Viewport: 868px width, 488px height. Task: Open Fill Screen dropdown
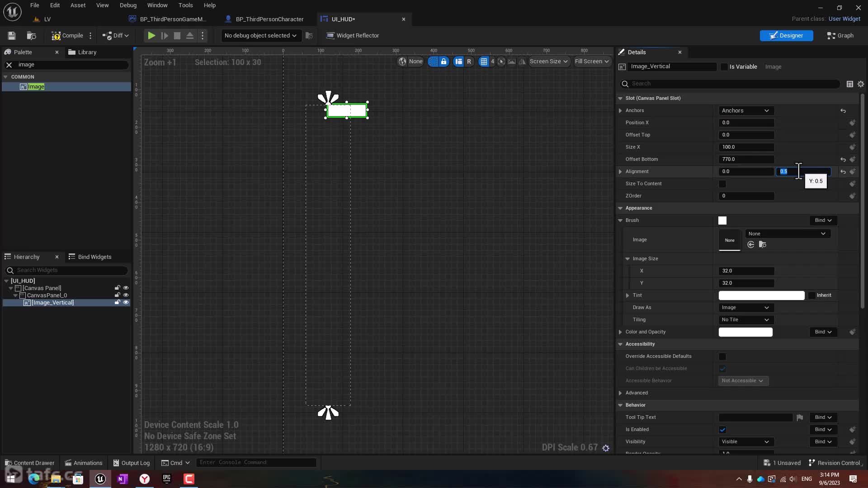pos(592,61)
